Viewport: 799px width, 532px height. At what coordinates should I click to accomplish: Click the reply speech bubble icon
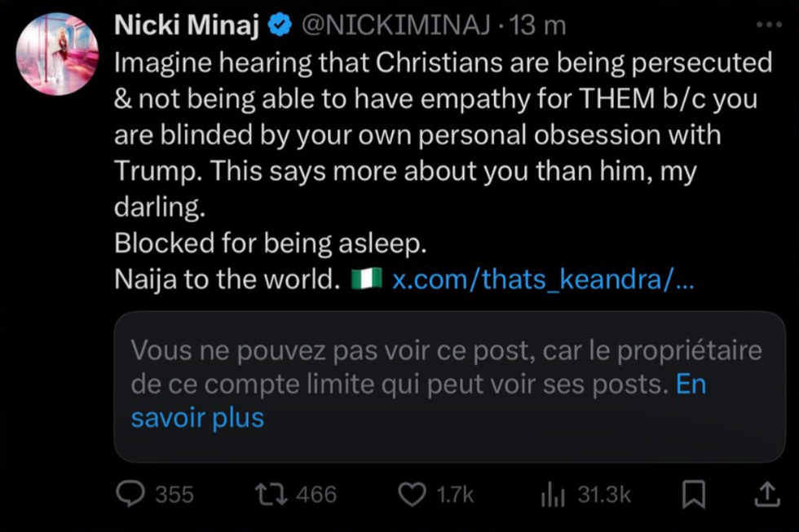[130, 494]
